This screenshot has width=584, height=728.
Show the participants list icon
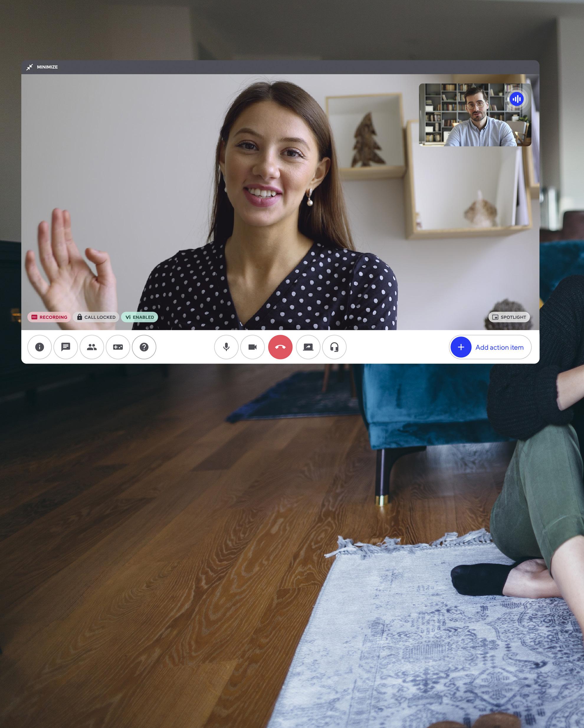92,347
